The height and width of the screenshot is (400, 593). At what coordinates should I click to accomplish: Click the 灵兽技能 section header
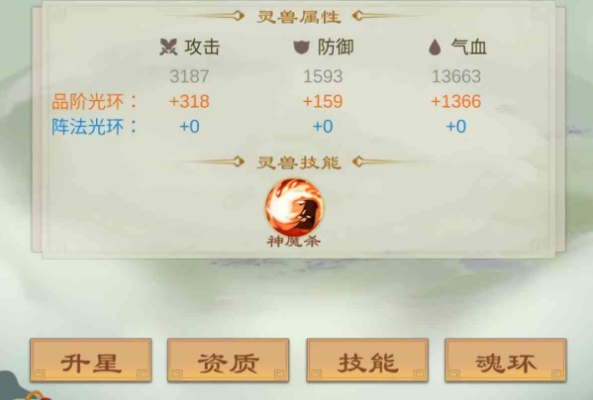[x=299, y=163]
